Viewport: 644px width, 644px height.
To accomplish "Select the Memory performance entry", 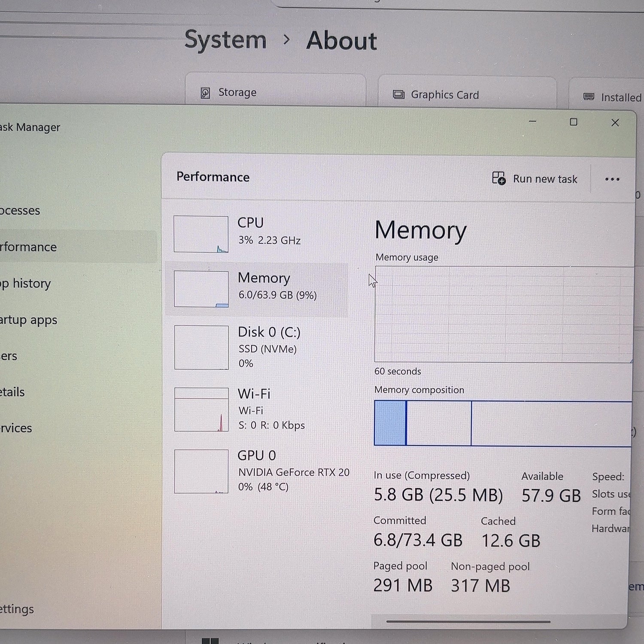I will click(256, 289).
